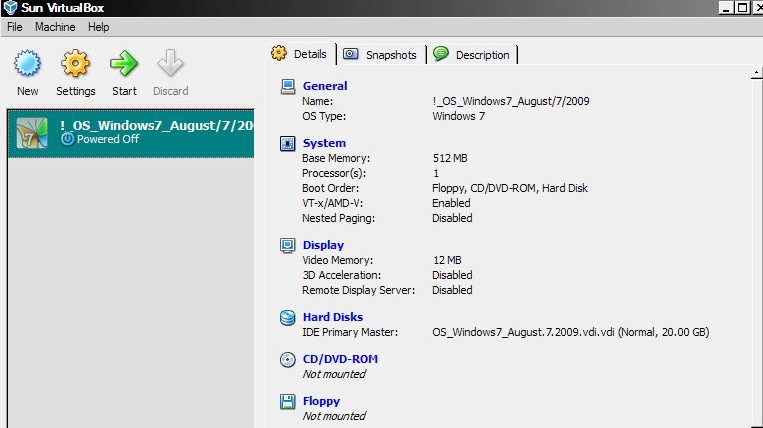Screen dimensions: 763x428
Task: Click the Processor(s) label
Action: click(334, 173)
